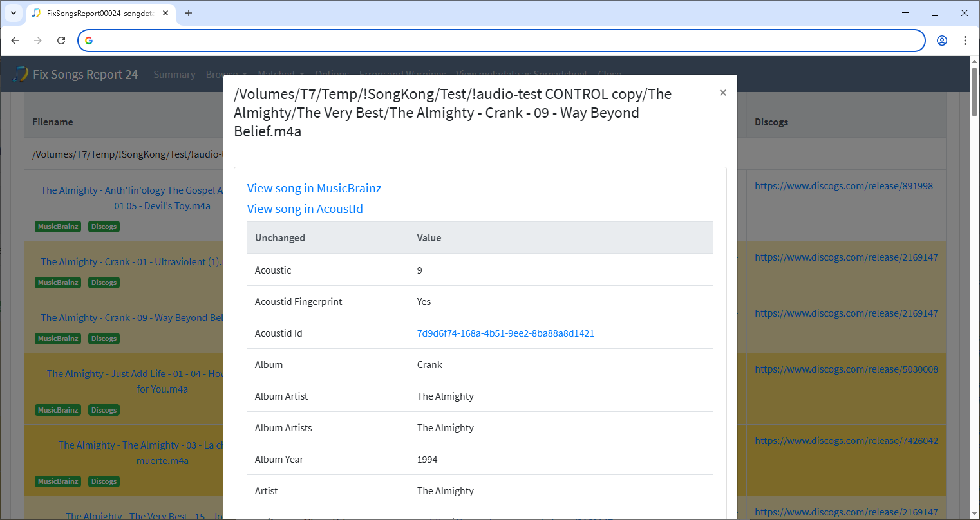Image resolution: width=980 pixels, height=520 pixels.
Task: Click the Discogs column header
Action: [x=771, y=122]
